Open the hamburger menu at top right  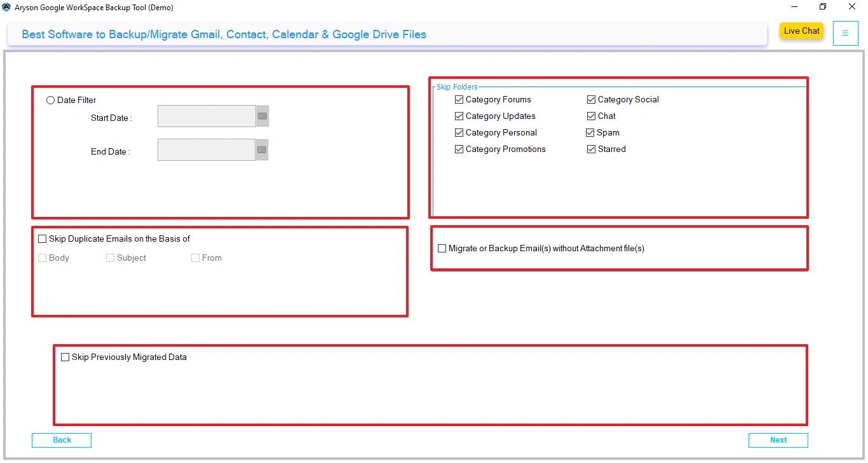(x=845, y=33)
